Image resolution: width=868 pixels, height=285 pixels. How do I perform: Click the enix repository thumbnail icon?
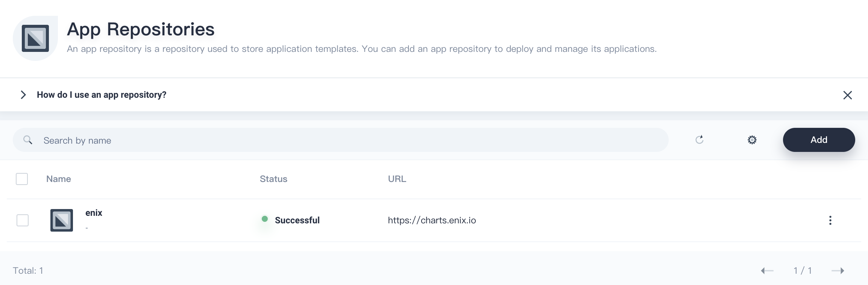click(62, 220)
